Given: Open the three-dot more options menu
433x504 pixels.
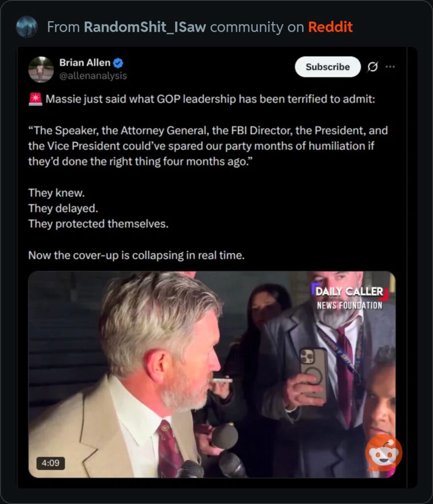Looking at the screenshot, I should [x=390, y=67].
